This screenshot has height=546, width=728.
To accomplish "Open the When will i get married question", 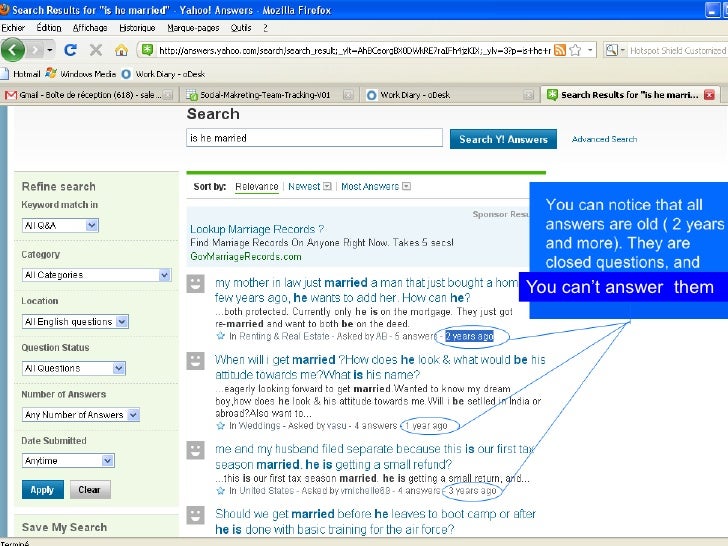I will (x=380, y=367).
